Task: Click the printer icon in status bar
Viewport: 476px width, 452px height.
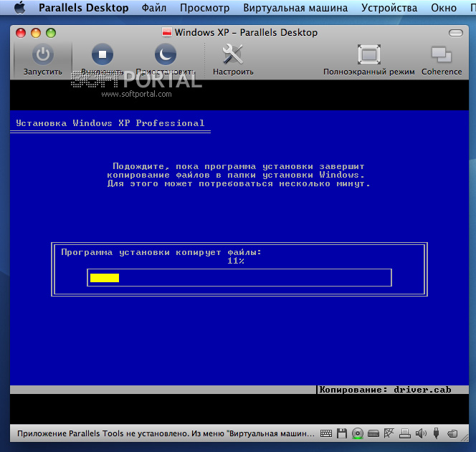Action: point(404,434)
